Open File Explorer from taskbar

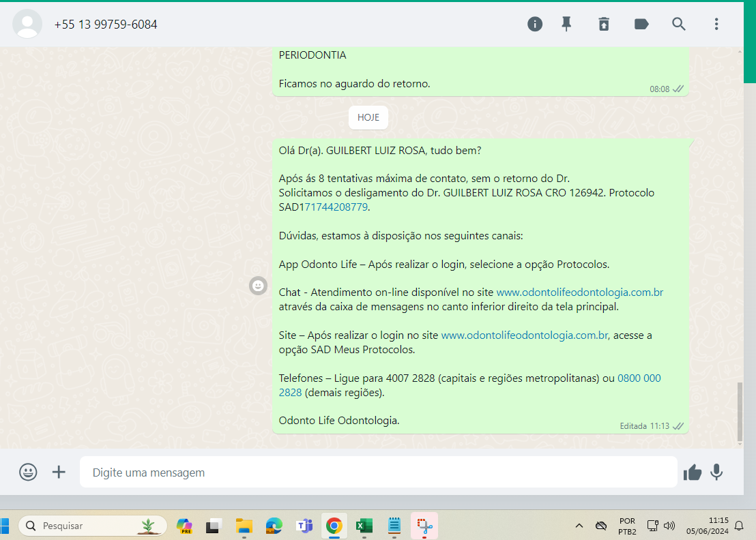click(x=244, y=526)
